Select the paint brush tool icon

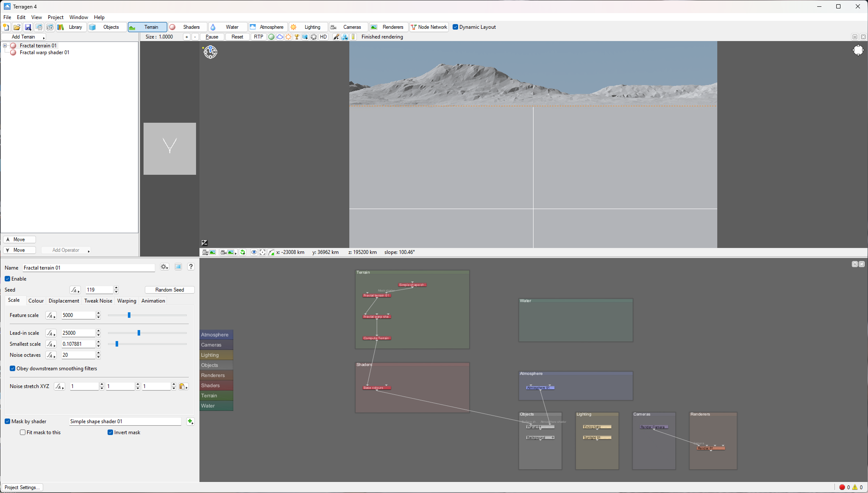pyautogui.click(x=336, y=37)
